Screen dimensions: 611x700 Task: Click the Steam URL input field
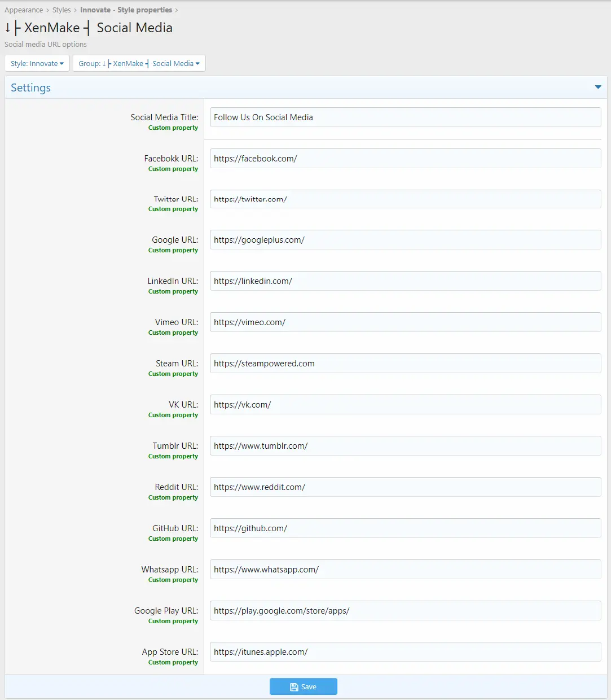coord(405,364)
